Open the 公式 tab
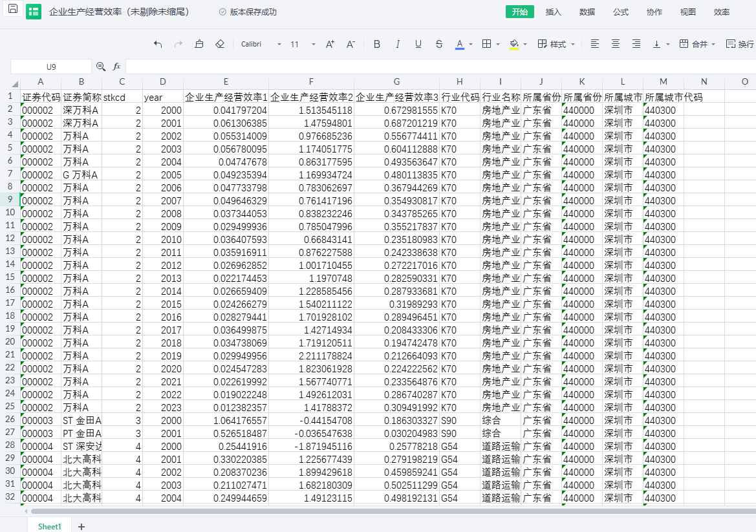 coord(621,12)
